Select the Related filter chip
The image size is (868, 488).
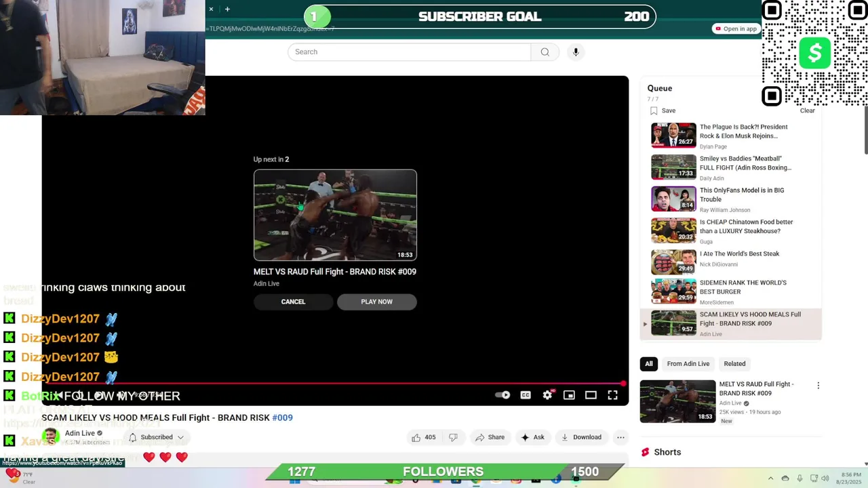click(x=734, y=364)
